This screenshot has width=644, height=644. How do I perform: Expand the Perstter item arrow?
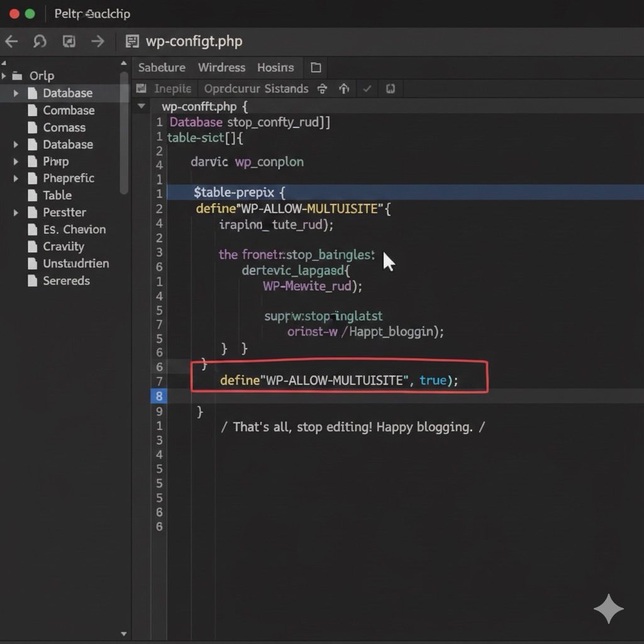16,213
